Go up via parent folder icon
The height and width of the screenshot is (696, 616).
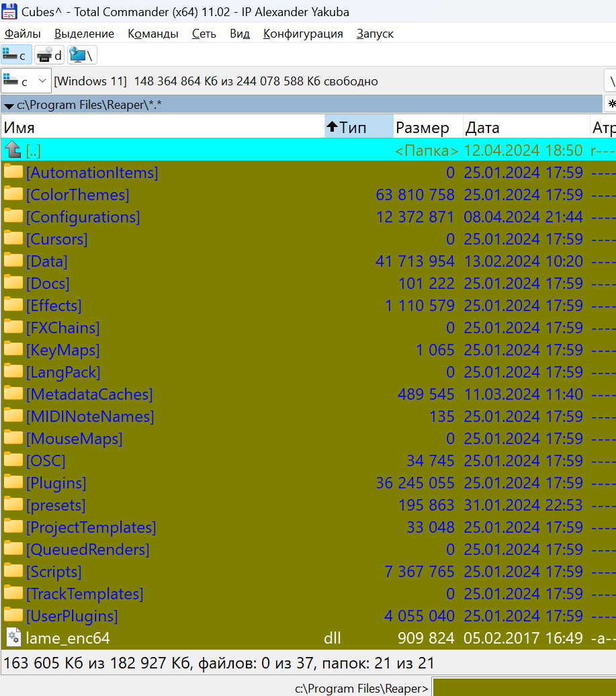(13, 150)
